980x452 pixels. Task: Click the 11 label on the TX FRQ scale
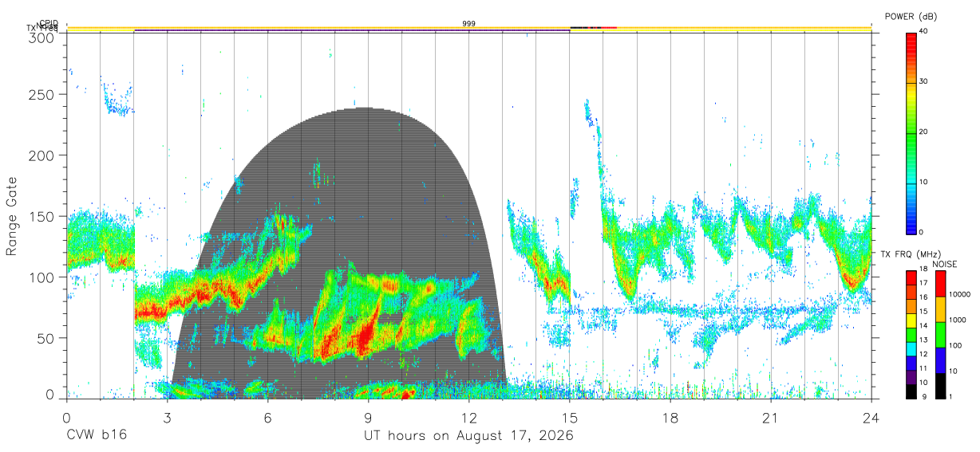pos(924,368)
